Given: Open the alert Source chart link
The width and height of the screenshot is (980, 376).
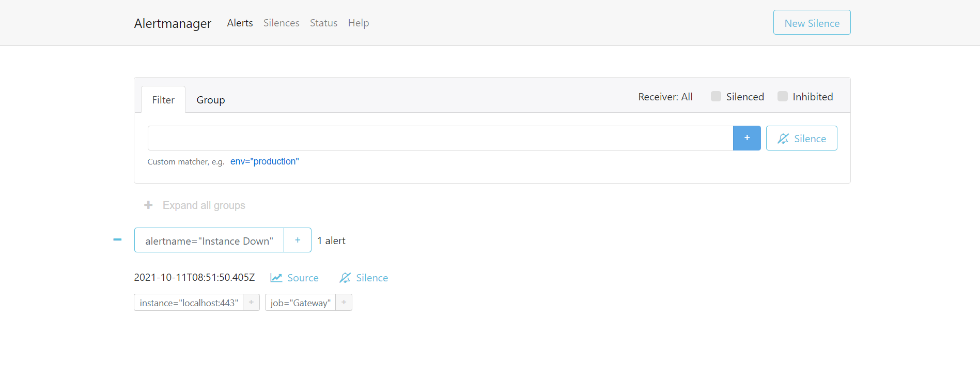Looking at the screenshot, I should [294, 278].
